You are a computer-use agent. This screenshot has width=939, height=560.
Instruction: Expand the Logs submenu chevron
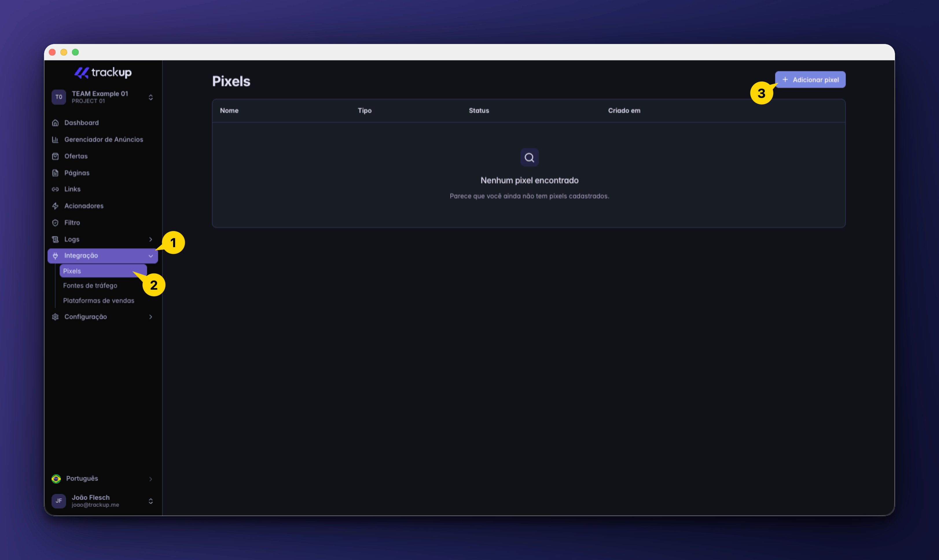coord(150,239)
